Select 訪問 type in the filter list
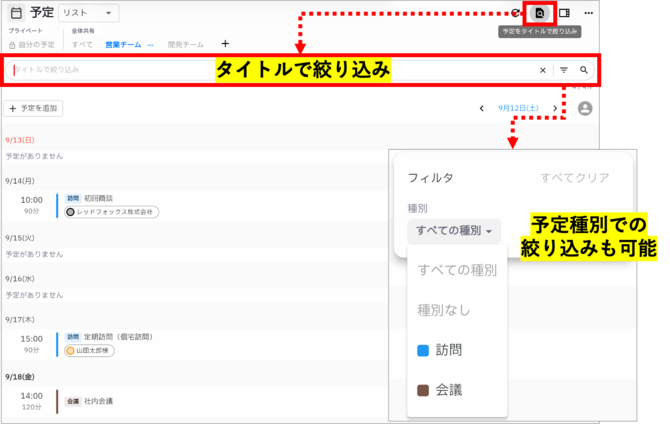Image resolution: width=670 pixels, height=424 pixels. click(x=457, y=350)
